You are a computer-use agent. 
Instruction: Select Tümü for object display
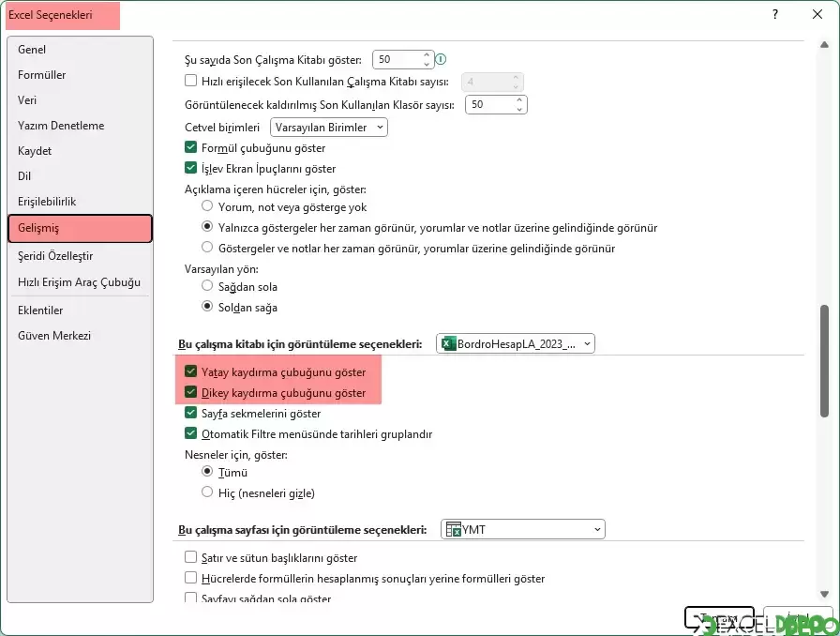(x=207, y=471)
